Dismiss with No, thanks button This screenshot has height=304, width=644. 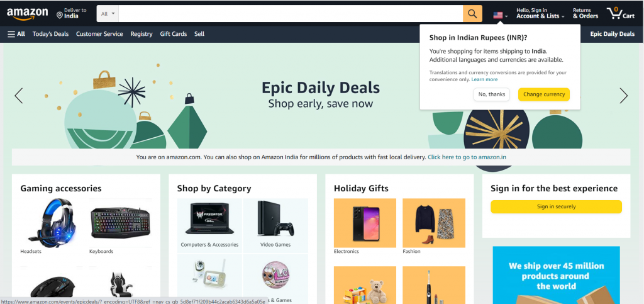[492, 94]
